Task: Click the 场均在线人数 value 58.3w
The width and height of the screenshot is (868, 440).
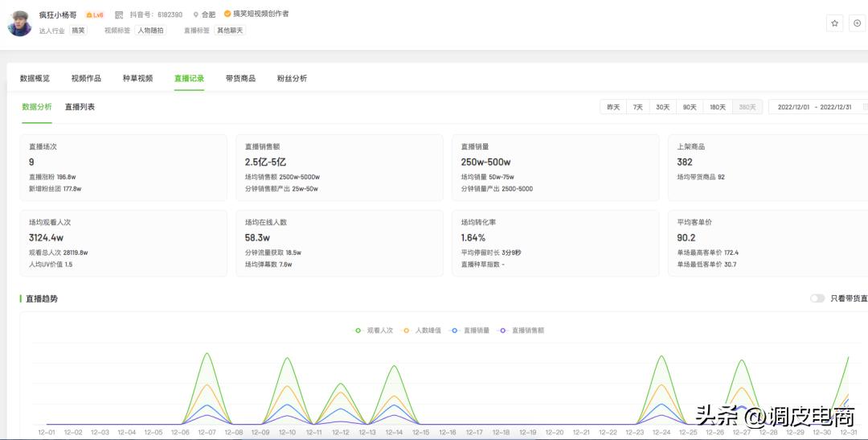Action: 257,238
